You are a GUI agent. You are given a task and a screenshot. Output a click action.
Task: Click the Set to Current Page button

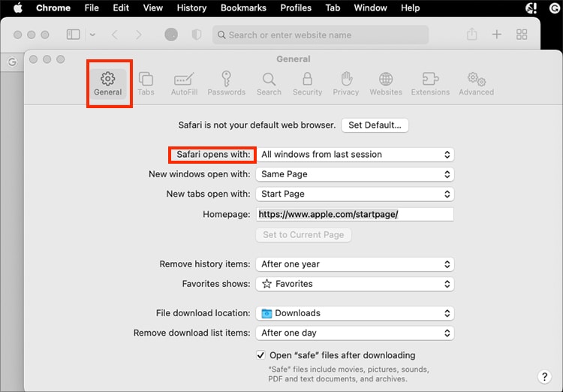pyautogui.click(x=303, y=234)
